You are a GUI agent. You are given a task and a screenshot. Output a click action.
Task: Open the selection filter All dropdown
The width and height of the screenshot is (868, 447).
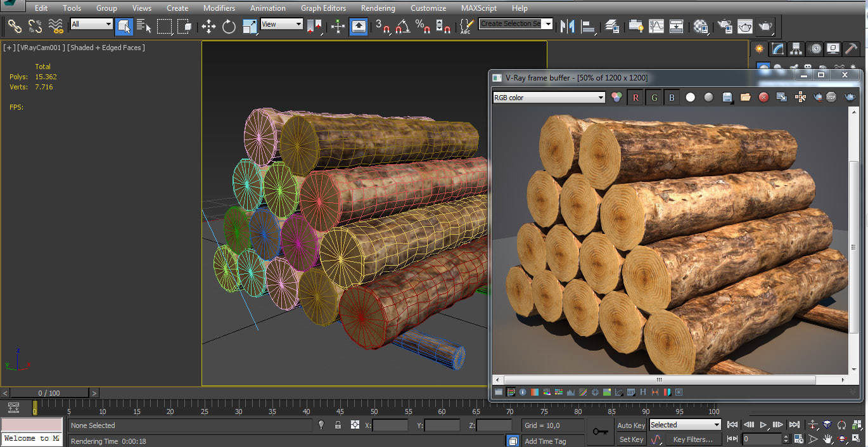[91, 24]
